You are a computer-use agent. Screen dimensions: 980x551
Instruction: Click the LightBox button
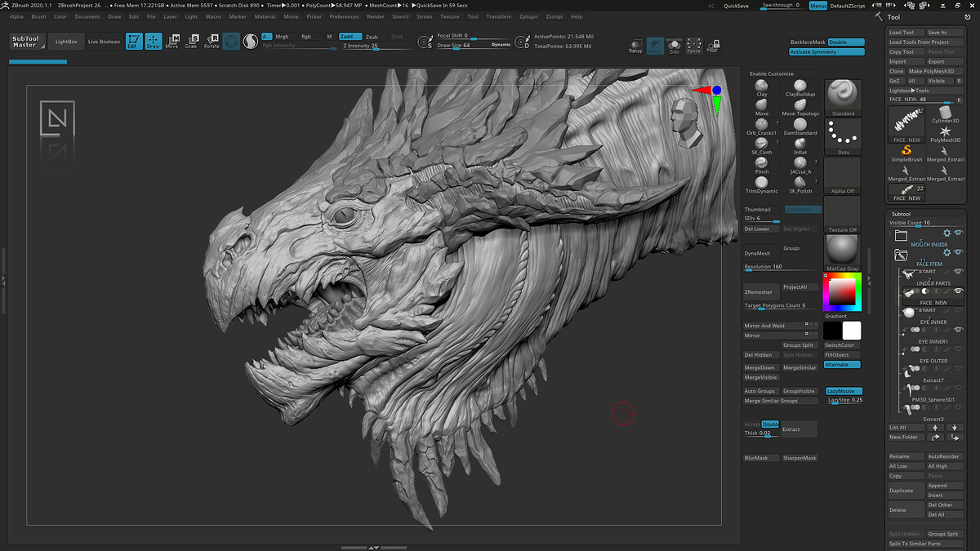tap(66, 42)
